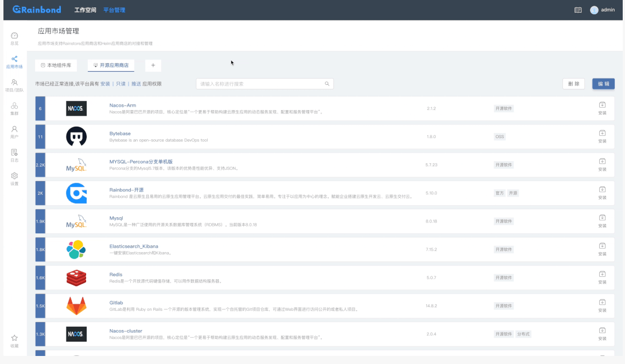Install the Redis app

[x=602, y=277]
